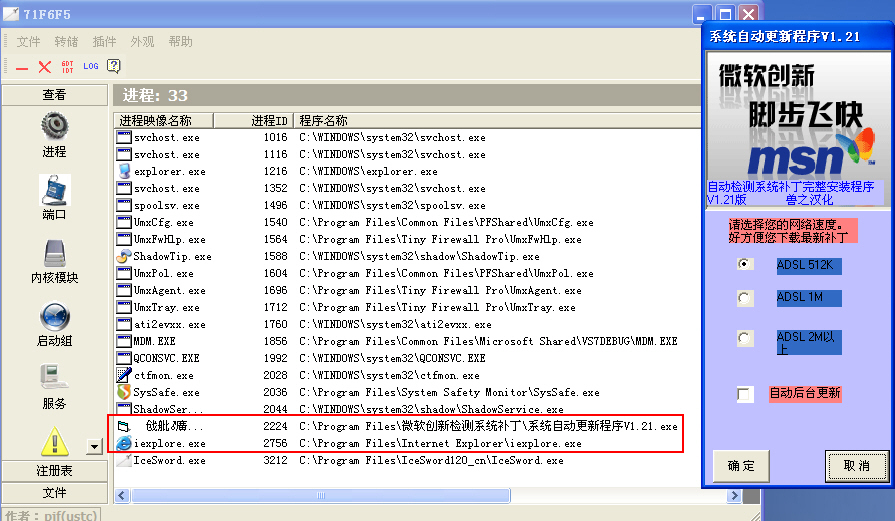The height and width of the screenshot is (521, 895).
Task: Click the spoolsv.exe window icon
Action: pos(124,205)
